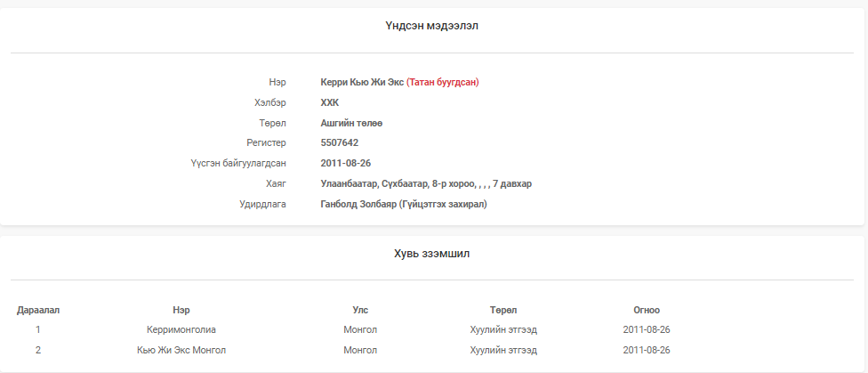Select company name "Керри Кью Жи Экс"

(362, 82)
